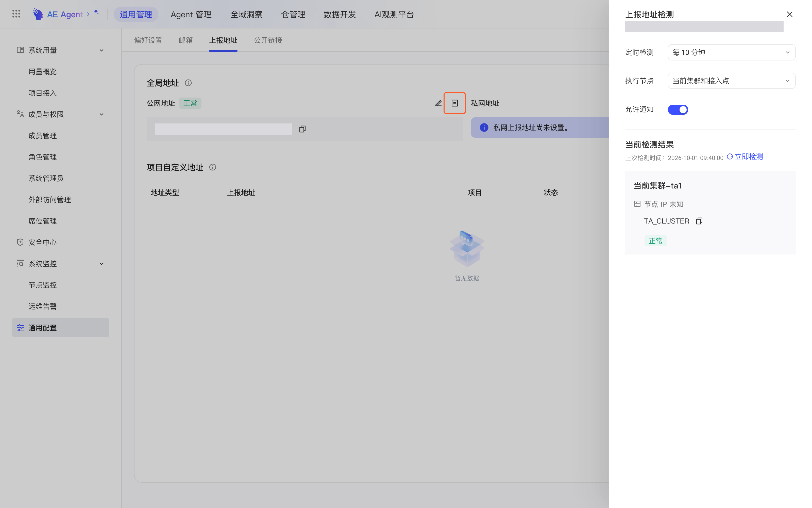Open the Agent 管理 top menu
This screenshot has width=812, height=508.
pyautogui.click(x=191, y=14)
